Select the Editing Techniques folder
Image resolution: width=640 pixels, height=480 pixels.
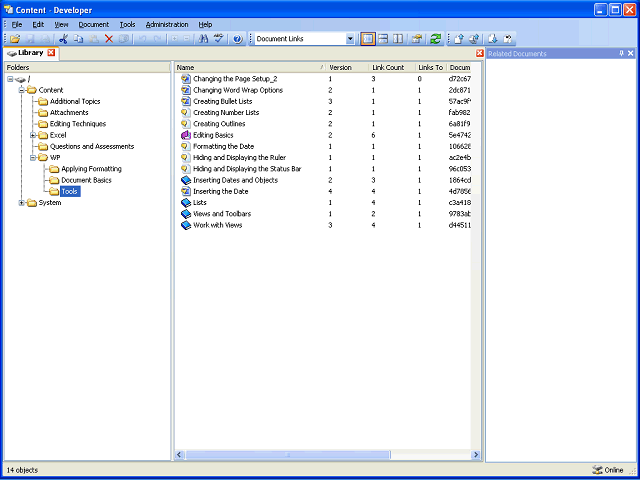[78, 124]
